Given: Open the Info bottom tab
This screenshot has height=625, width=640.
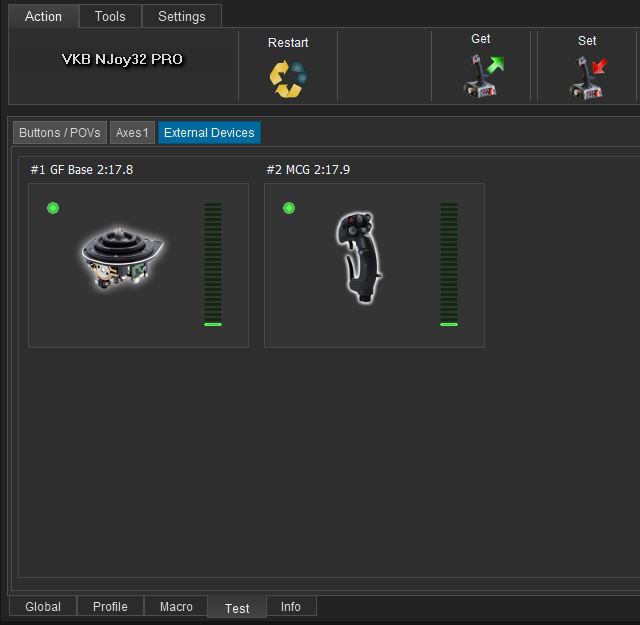Looking at the screenshot, I should (291, 607).
